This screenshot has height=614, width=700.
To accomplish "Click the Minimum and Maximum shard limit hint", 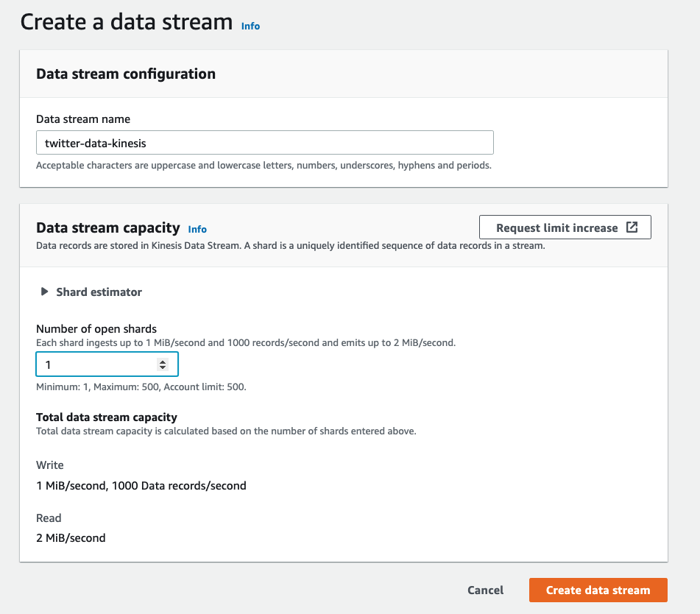I will tap(141, 387).
